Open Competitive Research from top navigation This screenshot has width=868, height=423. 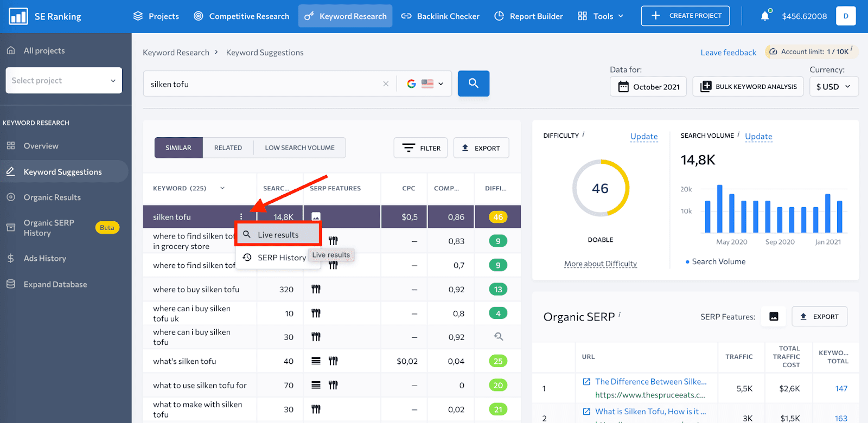point(241,16)
